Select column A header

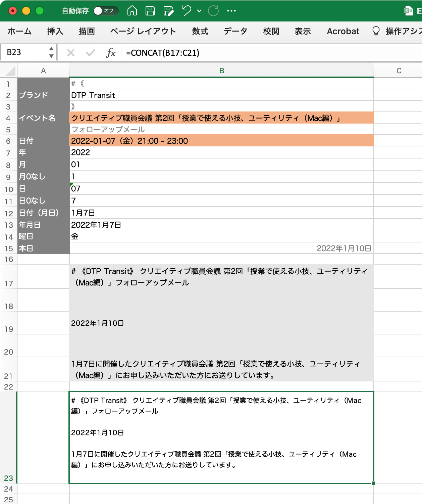coord(43,71)
